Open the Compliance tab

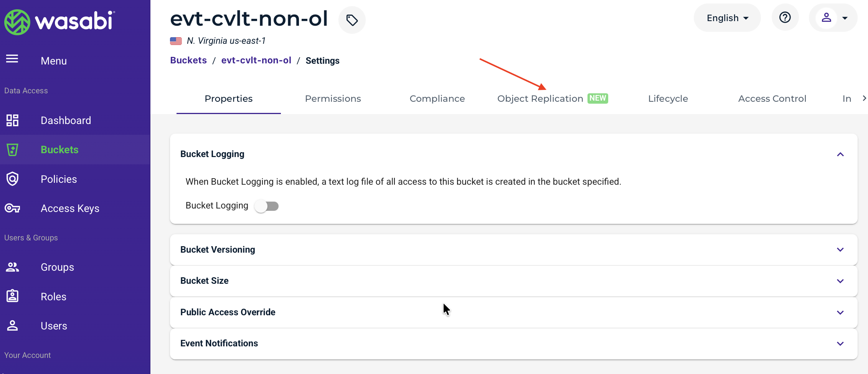pos(437,99)
